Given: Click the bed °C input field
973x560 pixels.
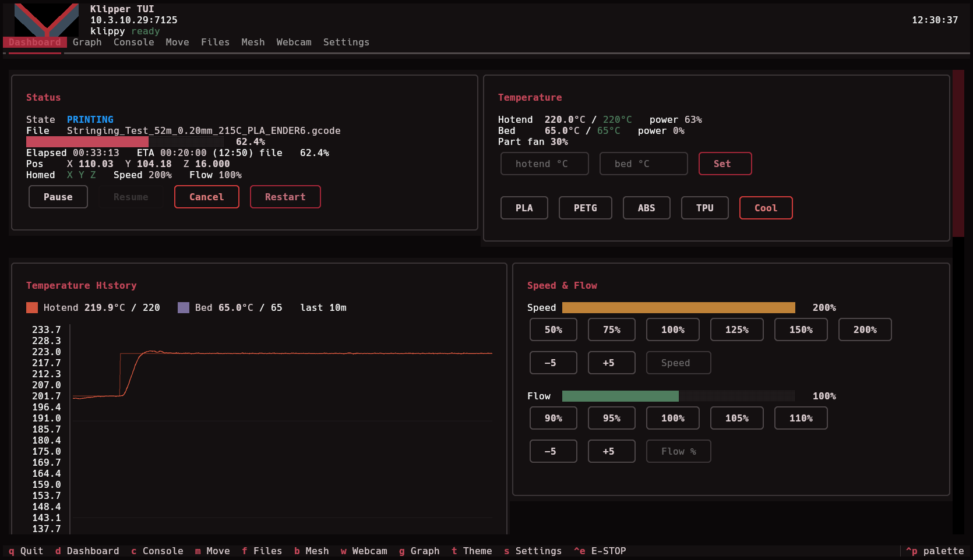Looking at the screenshot, I should tap(644, 164).
